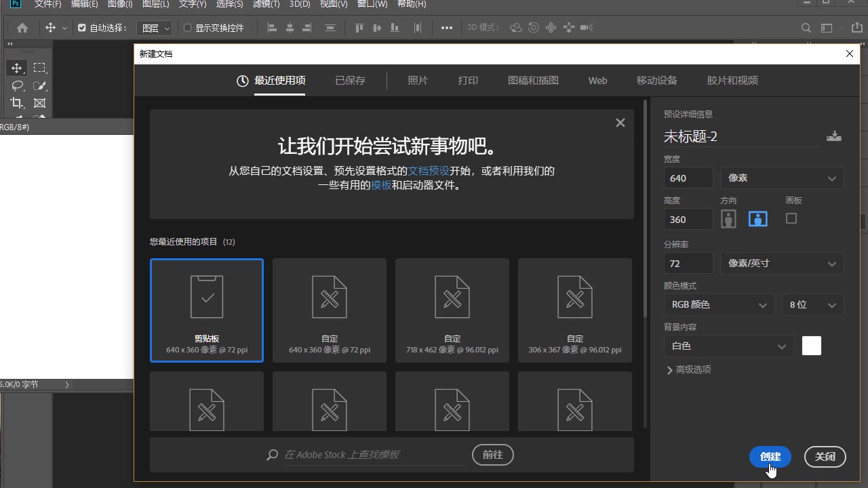Select the Rectangular Marquee tool
This screenshot has height=488, width=868.
click(x=39, y=68)
